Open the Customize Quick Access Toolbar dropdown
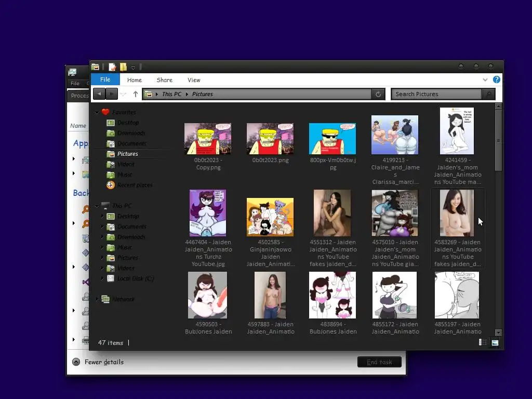532x399 pixels. pos(133,68)
